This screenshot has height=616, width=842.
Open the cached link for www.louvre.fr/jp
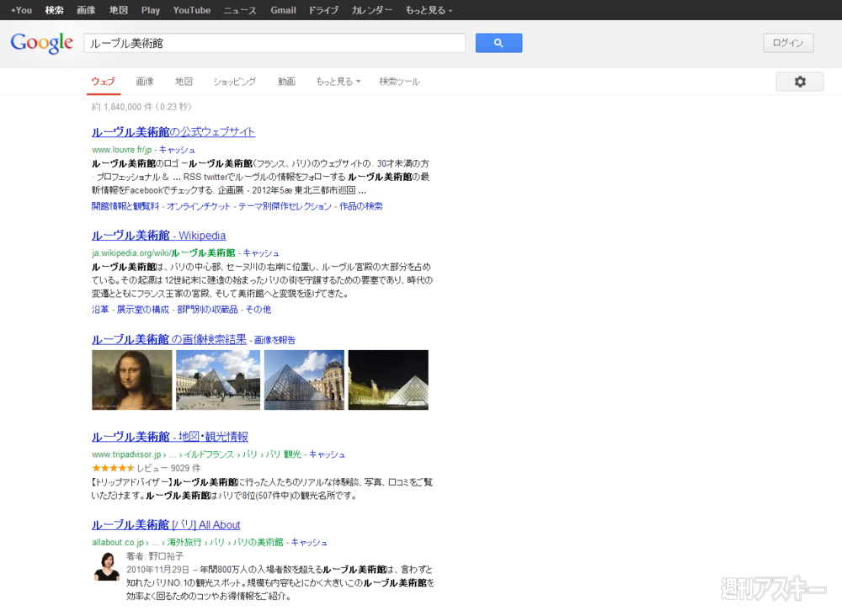click(x=177, y=150)
